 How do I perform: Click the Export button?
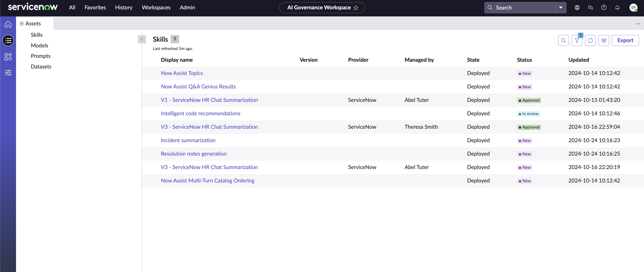click(625, 40)
